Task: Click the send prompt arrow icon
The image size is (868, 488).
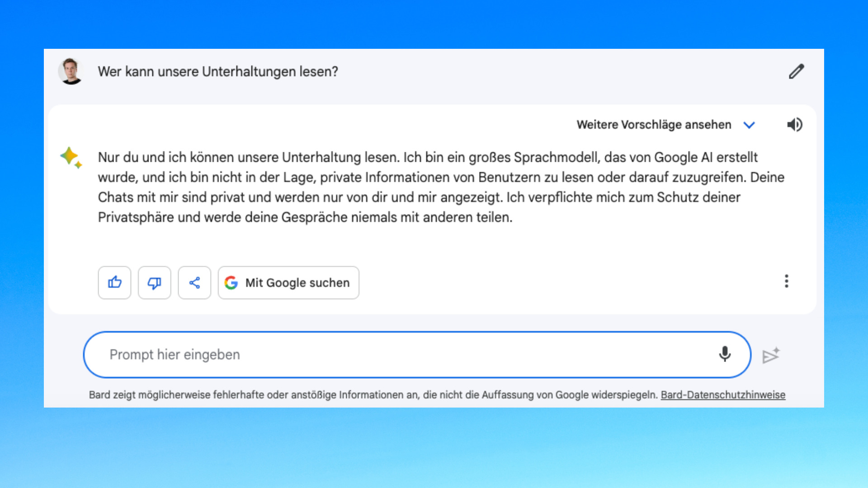Action: pos(771,355)
